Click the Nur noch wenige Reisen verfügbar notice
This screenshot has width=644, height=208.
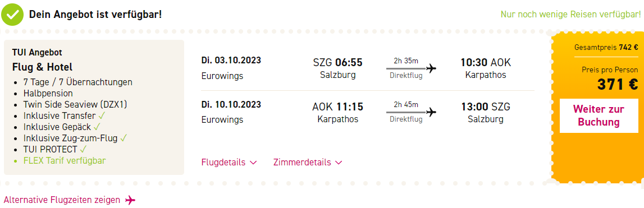[570, 15]
